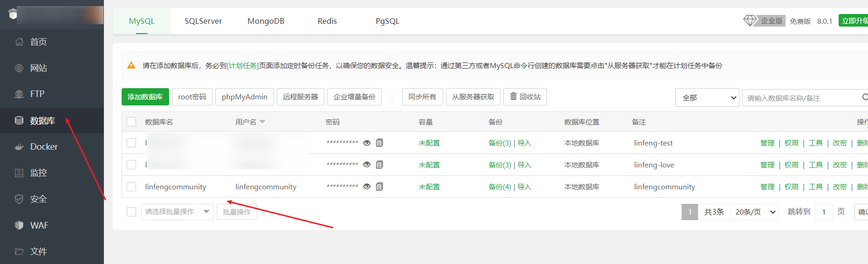868x264 pixels.
Task: Click 改密 in linfeng-test row
Action: pyautogui.click(x=840, y=143)
